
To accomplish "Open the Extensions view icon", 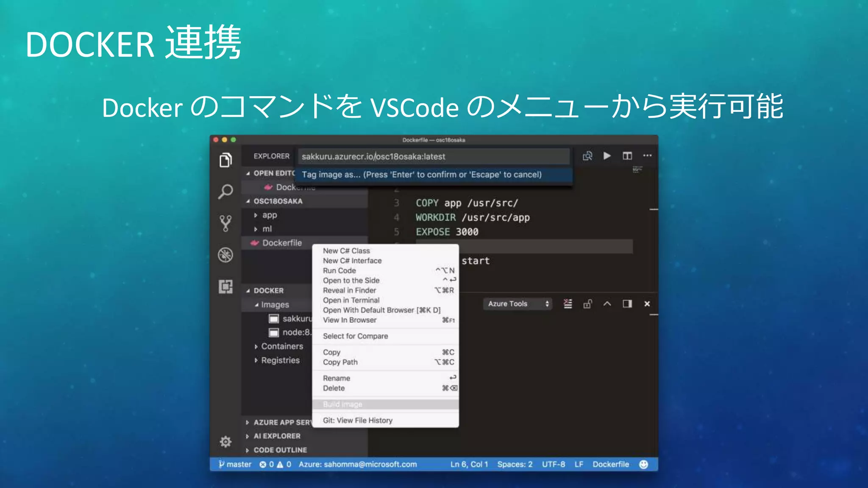I will 225,287.
